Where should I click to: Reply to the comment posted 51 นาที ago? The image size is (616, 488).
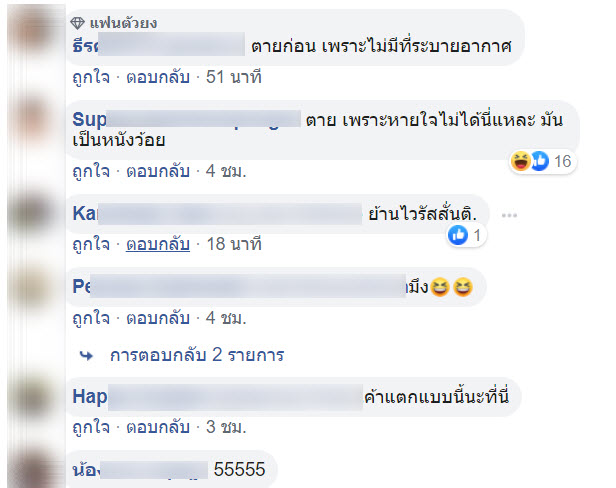click(158, 77)
